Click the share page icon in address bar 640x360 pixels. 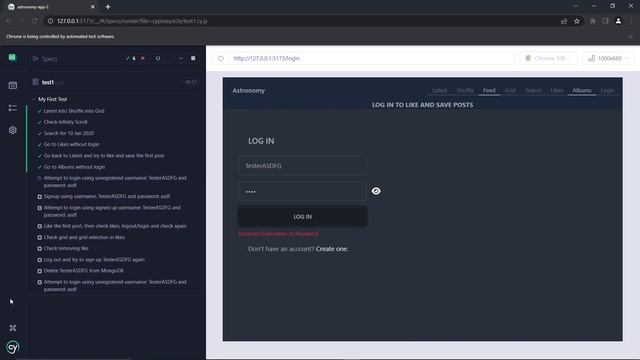coord(564,21)
